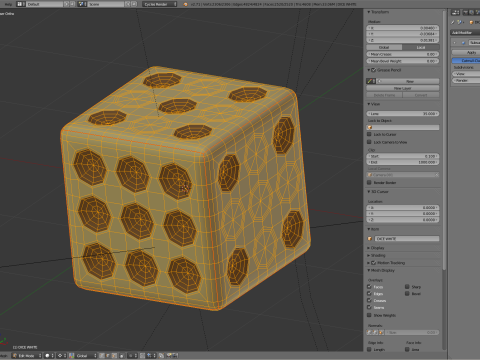
Task: Select the Catmull-Clark subdivision type
Action: (x=466, y=60)
